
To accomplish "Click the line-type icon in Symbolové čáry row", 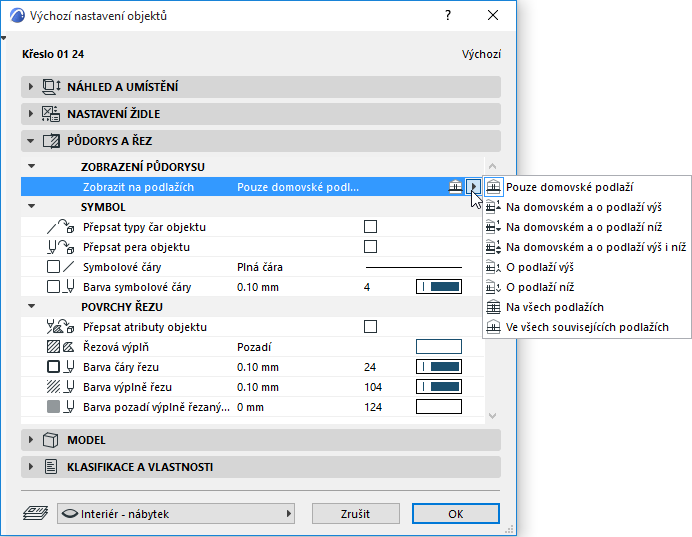I will tap(68, 267).
